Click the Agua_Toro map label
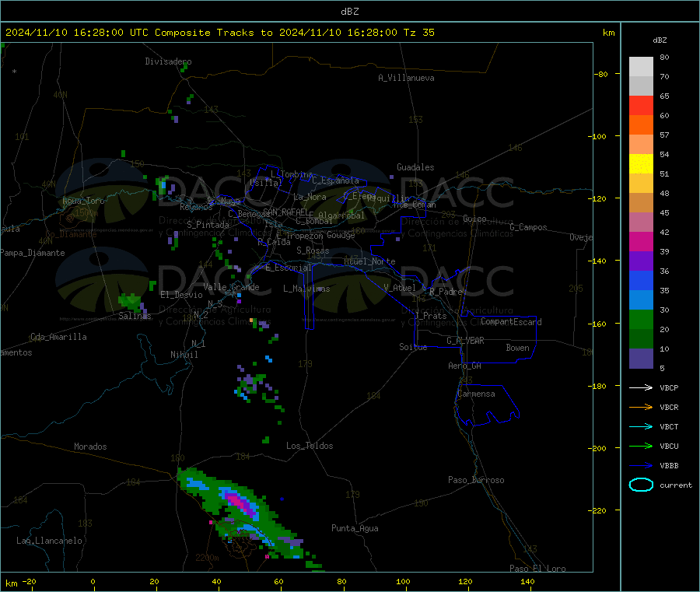Viewport: 700px width, 592px height. 83,201
